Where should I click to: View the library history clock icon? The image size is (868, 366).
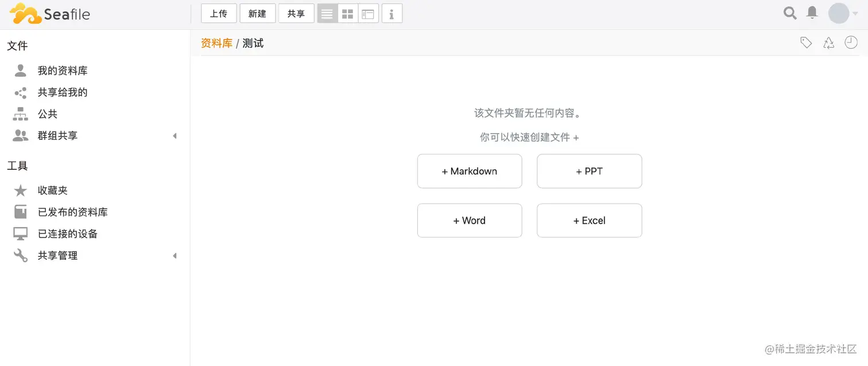click(x=851, y=42)
